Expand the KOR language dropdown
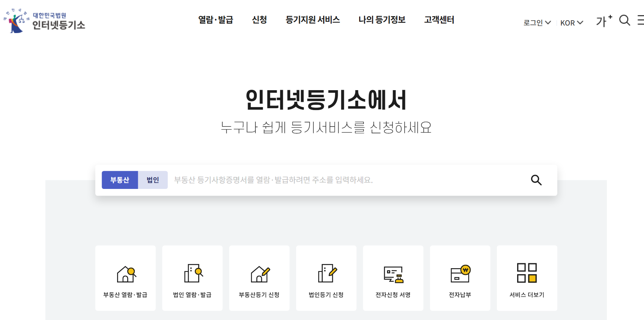644x320 pixels. click(x=572, y=23)
